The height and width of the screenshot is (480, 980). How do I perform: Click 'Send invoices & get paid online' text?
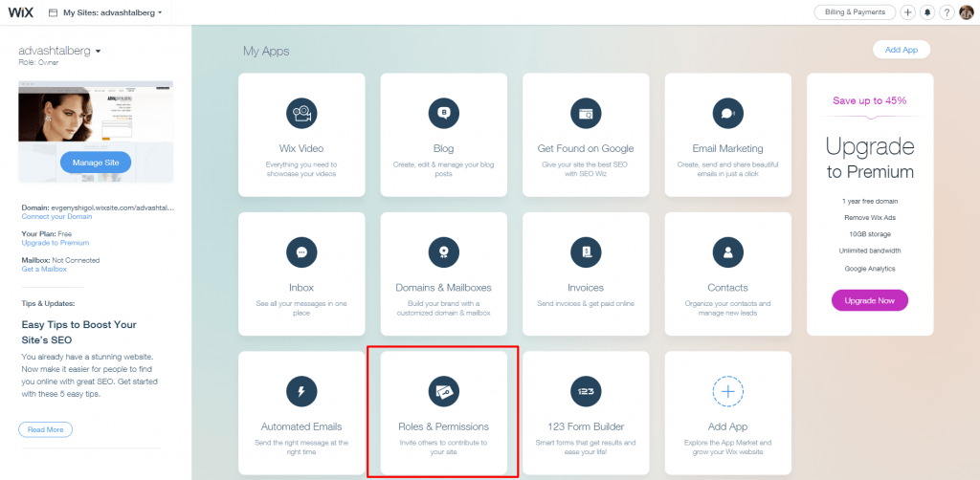pyautogui.click(x=586, y=303)
